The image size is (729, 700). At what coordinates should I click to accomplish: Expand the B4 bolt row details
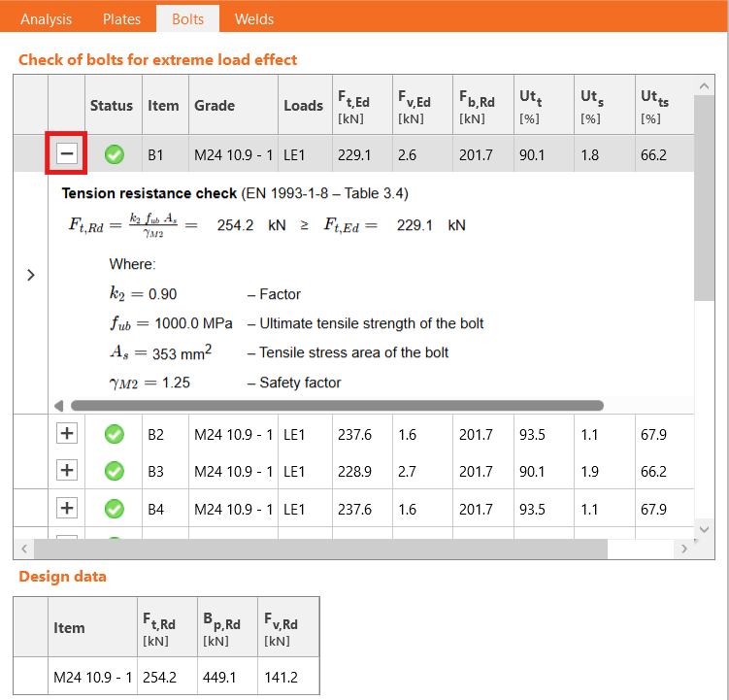coord(67,508)
